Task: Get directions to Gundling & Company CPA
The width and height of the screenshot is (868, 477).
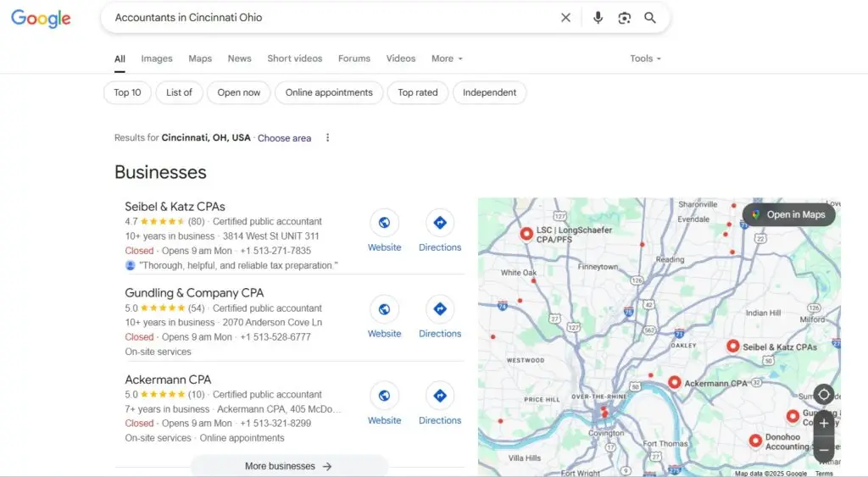Action: [x=440, y=308]
